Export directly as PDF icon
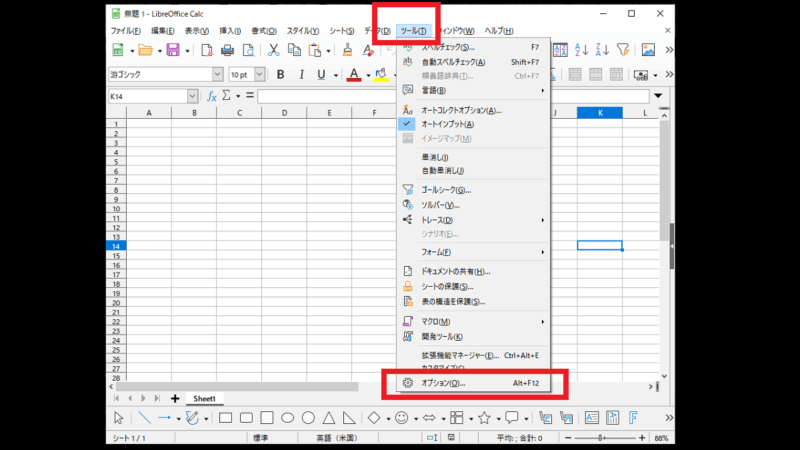The height and width of the screenshot is (450, 800). pos(207,50)
